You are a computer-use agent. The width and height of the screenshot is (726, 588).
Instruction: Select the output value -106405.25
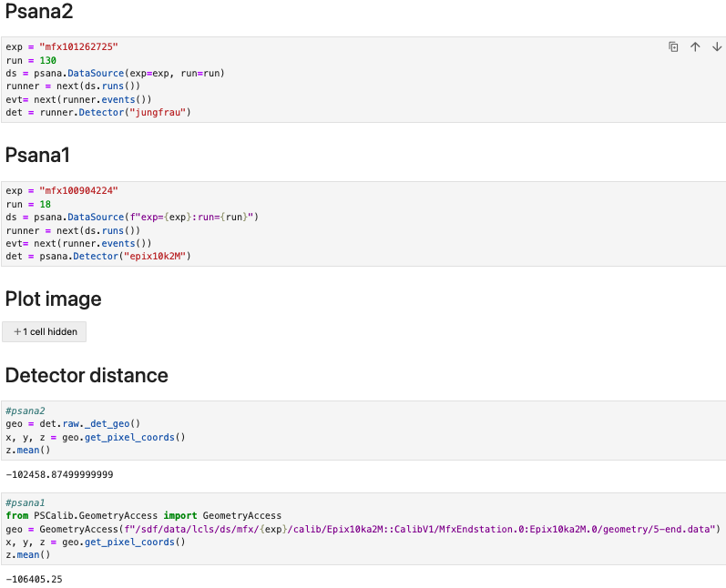tap(34, 579)
